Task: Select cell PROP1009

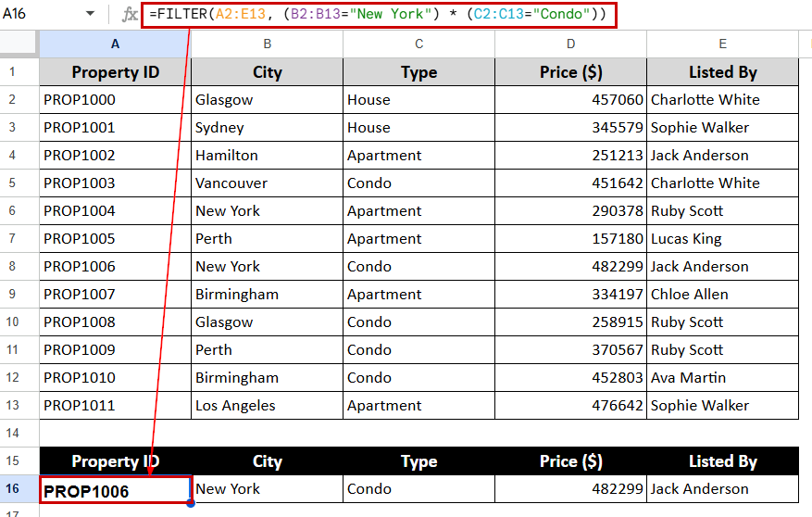Action: tap(115, 349)
